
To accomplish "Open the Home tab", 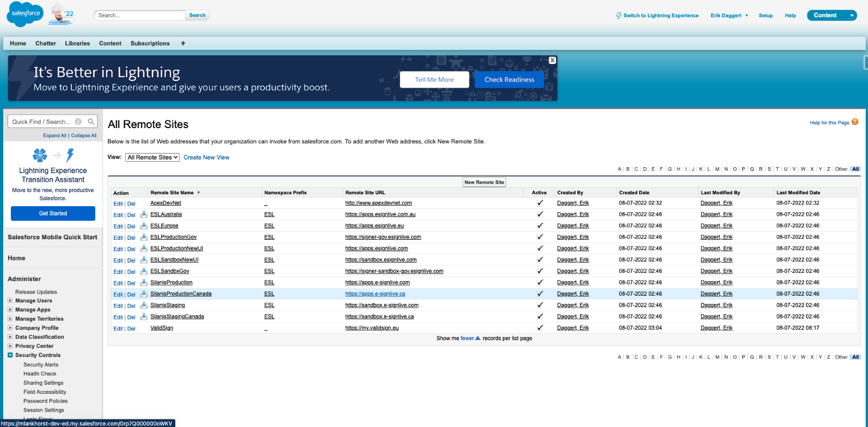I will tap(18, 43).
